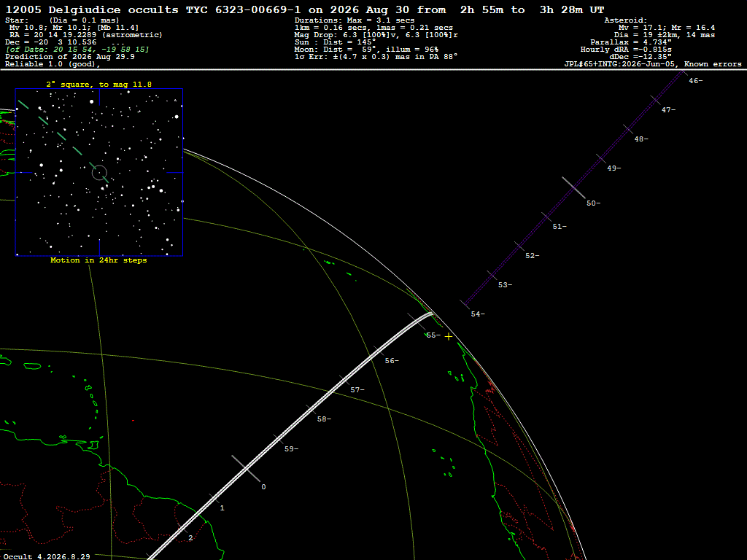Click the star finder chart thumbnail
Screen dimensions: 747x560
[99, 172]
